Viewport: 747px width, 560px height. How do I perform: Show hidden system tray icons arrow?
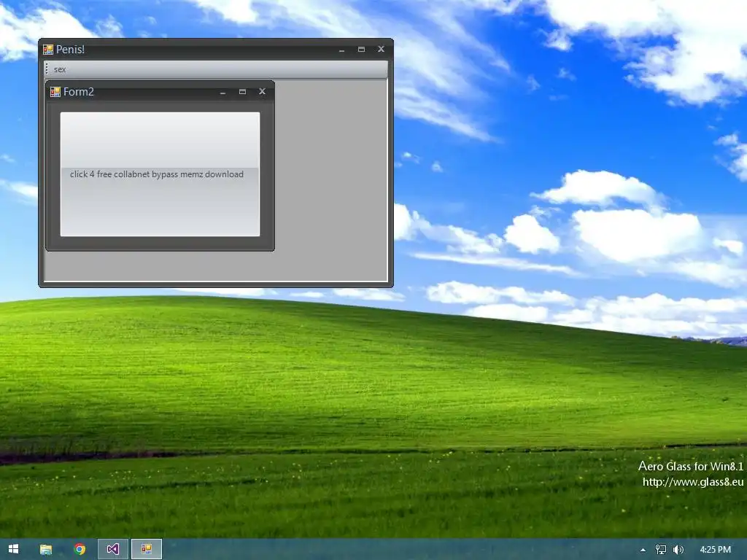click(643, 550)
